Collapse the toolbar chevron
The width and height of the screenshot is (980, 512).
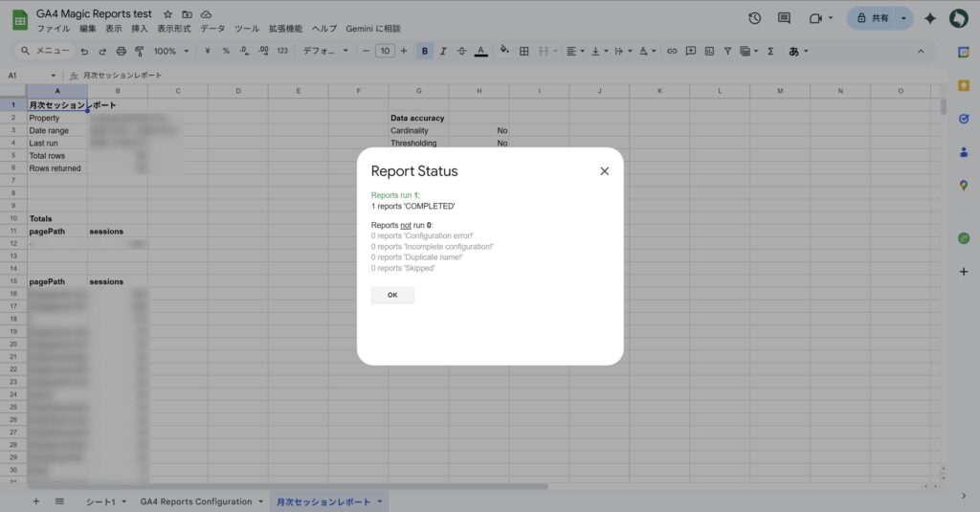921,52
